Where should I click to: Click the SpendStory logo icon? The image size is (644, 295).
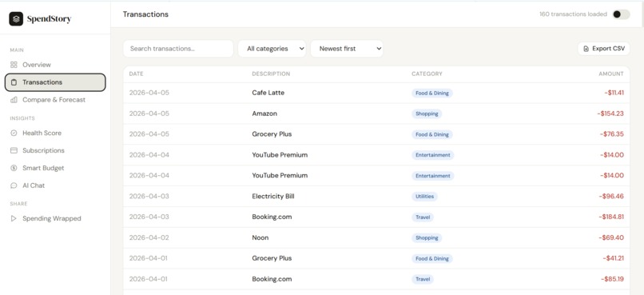tap(16, 18)
